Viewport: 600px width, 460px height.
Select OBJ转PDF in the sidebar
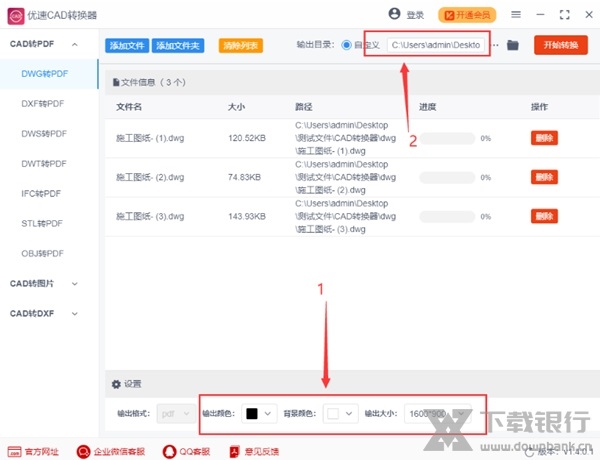tap(42, 253)
